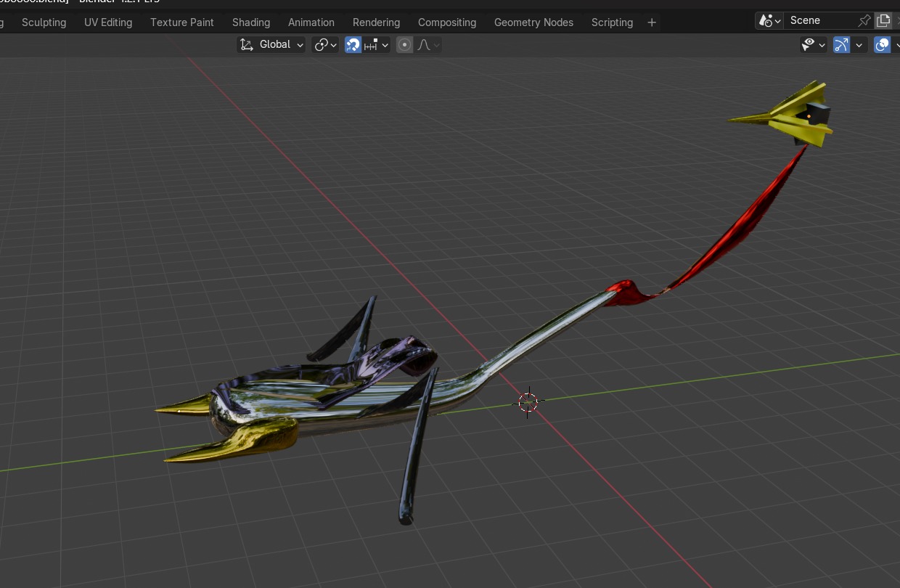Open the Rendering workspace tab

point(376,23)
